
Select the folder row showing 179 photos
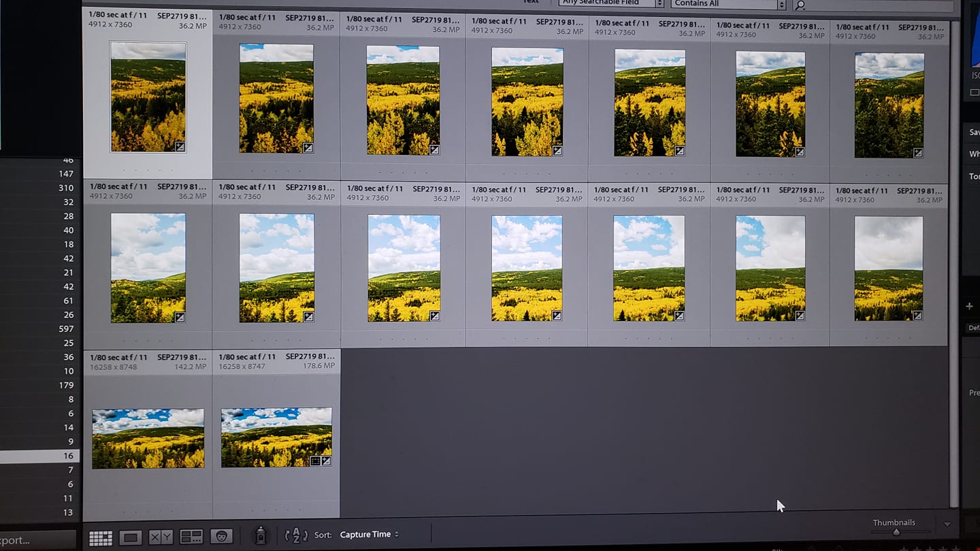(x=39, y=385)
